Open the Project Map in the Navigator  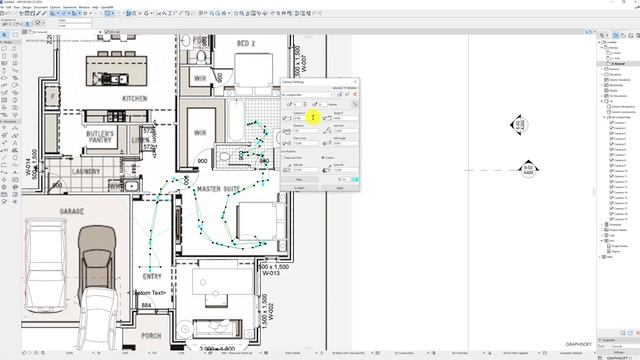[x=616, y=35]
